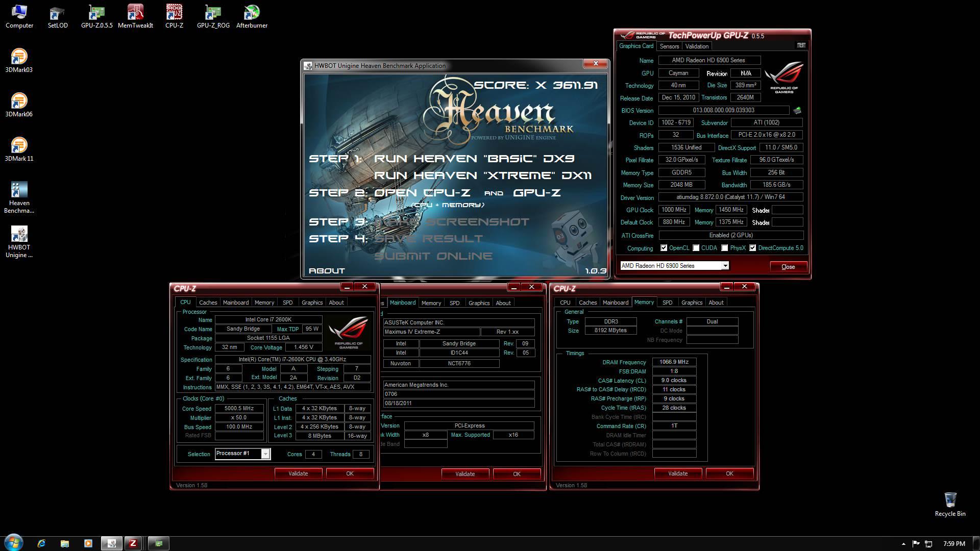This screenshot has height=551, width=980.
Task: Click ABOUT link in Heaven Benchmark app
Action: coord(327,271)
